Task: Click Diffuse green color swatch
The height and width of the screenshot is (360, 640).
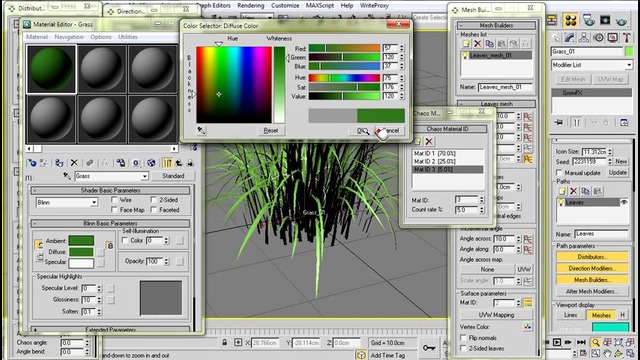Action: 81,251
